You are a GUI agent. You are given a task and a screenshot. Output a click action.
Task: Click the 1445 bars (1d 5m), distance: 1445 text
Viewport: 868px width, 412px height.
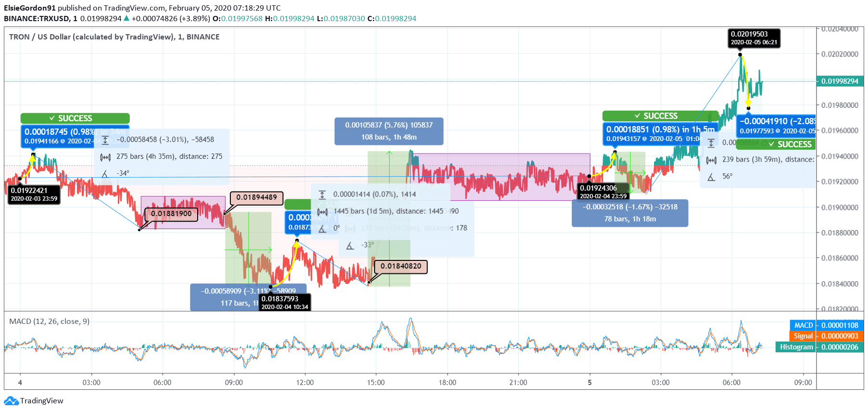tap(389, 211)
